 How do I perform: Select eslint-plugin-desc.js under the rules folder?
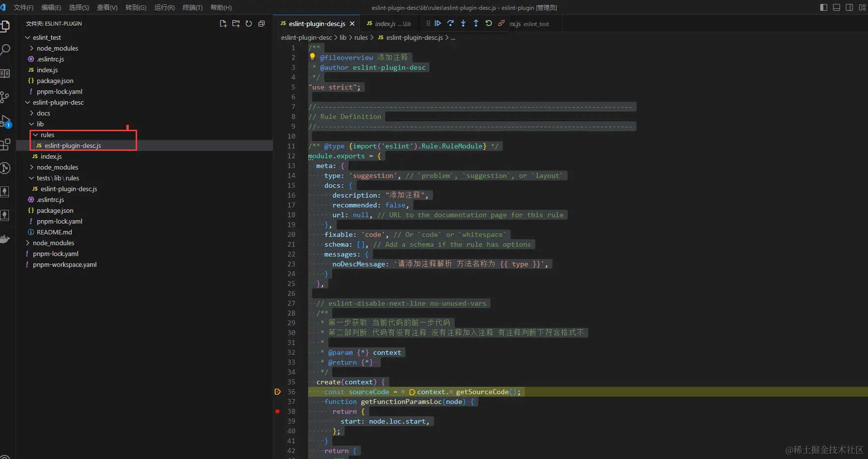pyautogui.click(x=73, y=145)
